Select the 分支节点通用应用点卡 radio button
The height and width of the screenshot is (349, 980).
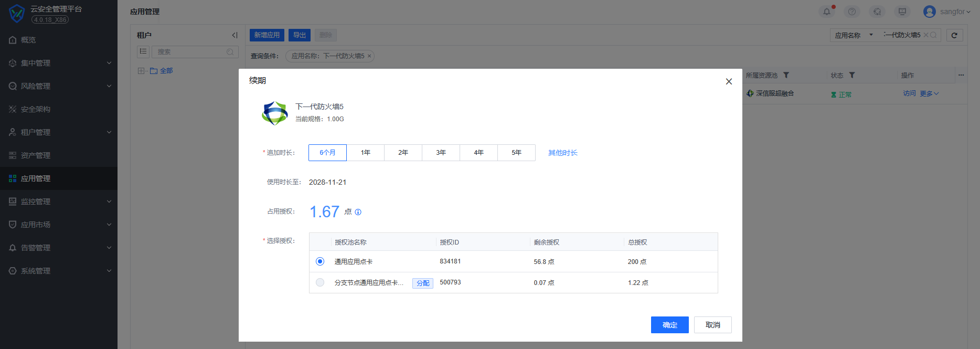point(320,282)
